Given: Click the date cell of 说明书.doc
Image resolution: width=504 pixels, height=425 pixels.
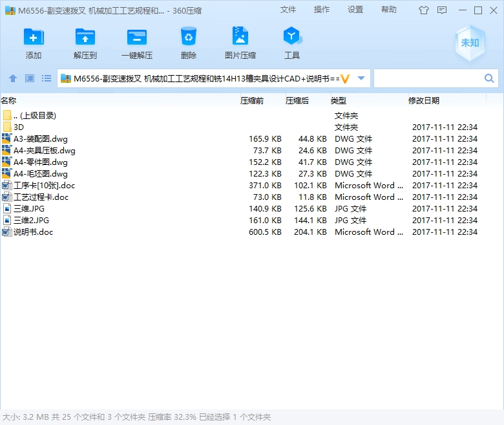Looking at the screenshot, I should (445, 232).
